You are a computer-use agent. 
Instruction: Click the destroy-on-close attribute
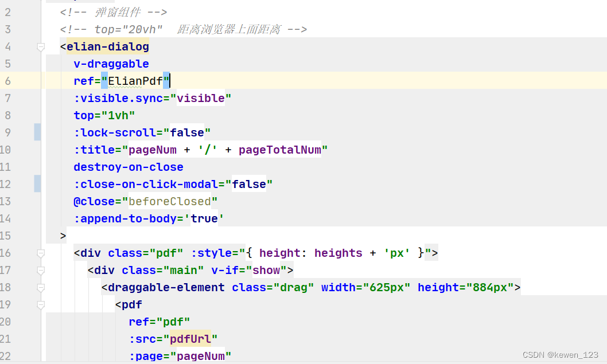tap(128, 167)
